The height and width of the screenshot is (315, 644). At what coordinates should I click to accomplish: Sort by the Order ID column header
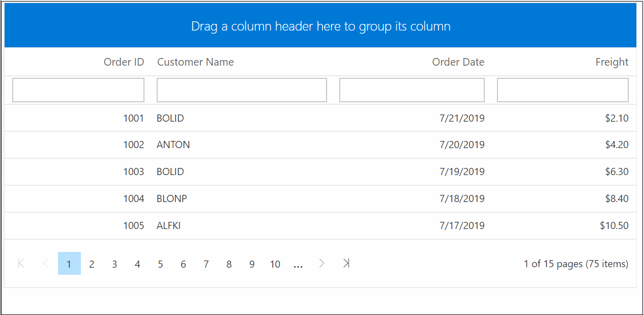(124, 62)
